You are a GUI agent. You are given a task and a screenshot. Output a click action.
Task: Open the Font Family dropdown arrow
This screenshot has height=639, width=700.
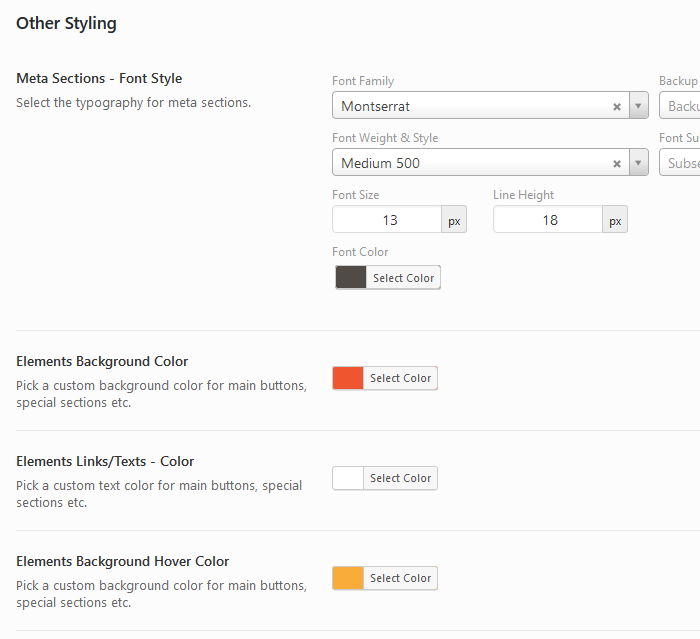pyautogui.click(x=638, y=106)
